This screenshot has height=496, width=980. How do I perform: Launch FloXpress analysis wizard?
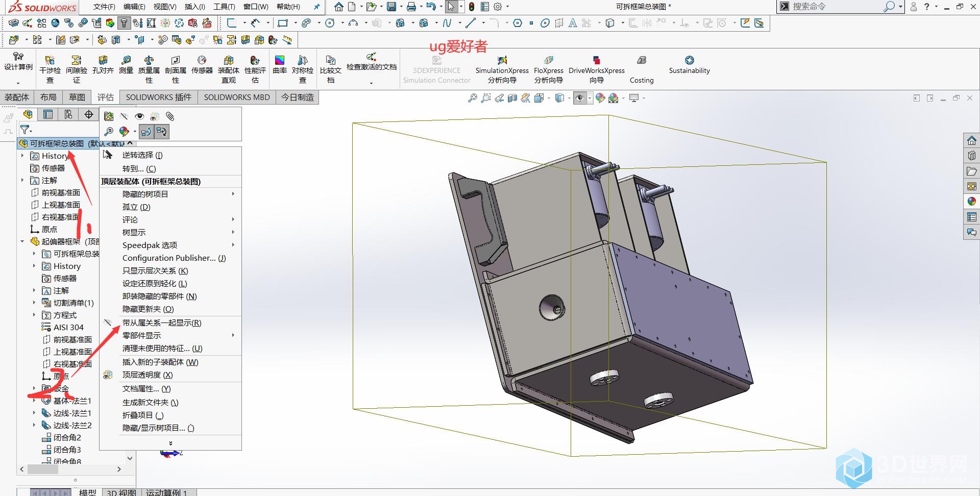[549, 69]
